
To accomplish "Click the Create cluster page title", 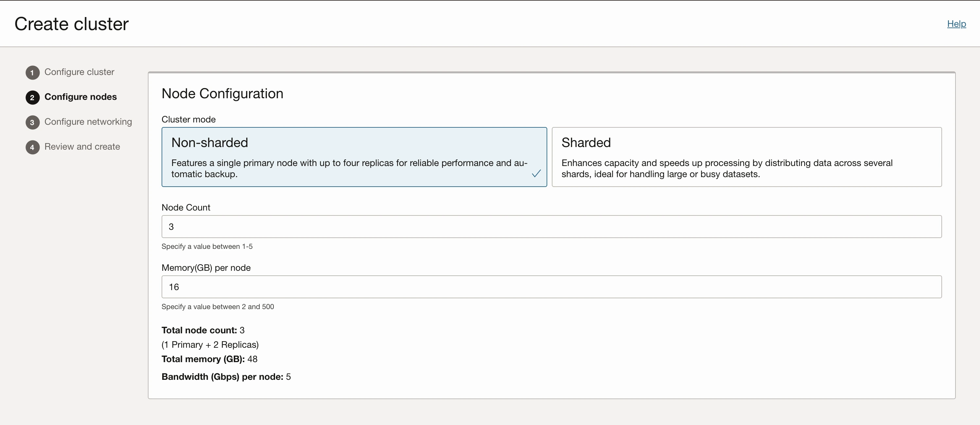I will [71, 24].
